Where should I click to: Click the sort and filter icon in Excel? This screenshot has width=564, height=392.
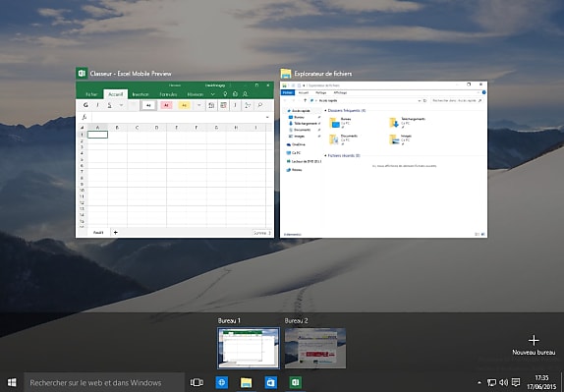[x=248, y=105]
